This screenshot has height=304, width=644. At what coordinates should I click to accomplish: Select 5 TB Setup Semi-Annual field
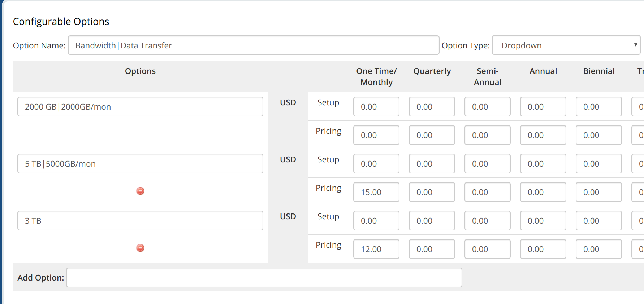click(487, 163)
